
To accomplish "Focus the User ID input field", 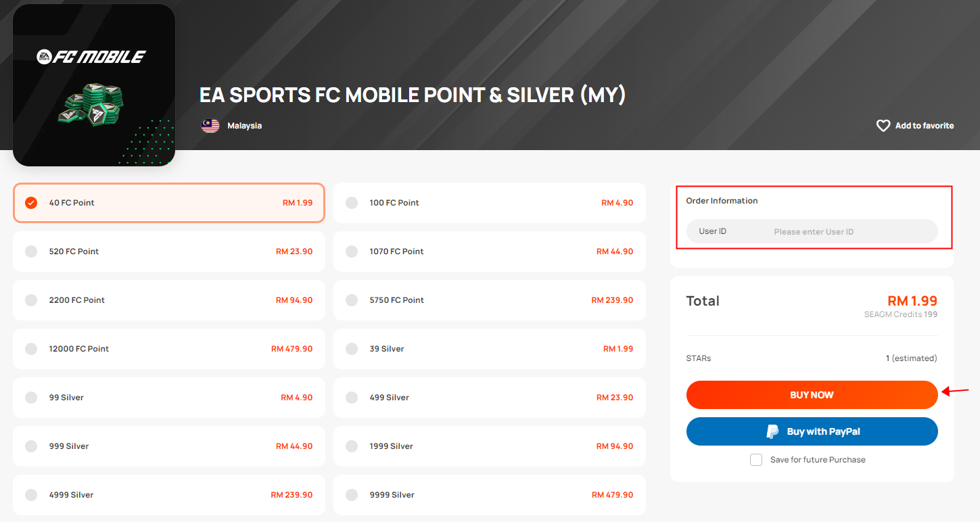I will point(812,231).
